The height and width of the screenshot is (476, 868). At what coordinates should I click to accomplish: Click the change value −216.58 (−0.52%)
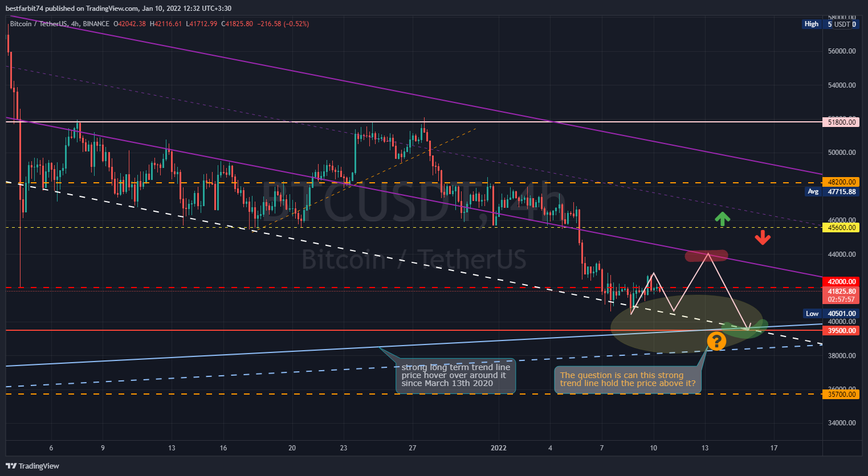283,24
